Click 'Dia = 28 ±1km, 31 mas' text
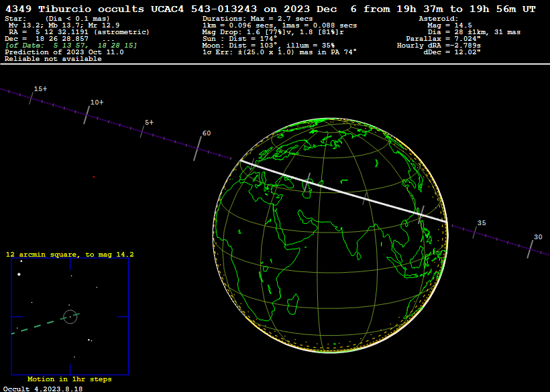Viewport: 550px width, 392px height. pyautogui.click(x=474, y=32)
